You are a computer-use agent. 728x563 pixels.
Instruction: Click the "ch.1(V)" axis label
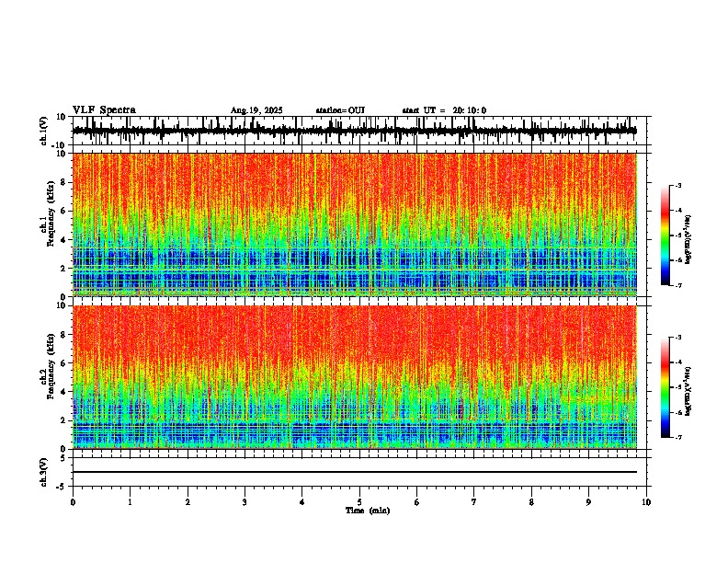point(44,131)
